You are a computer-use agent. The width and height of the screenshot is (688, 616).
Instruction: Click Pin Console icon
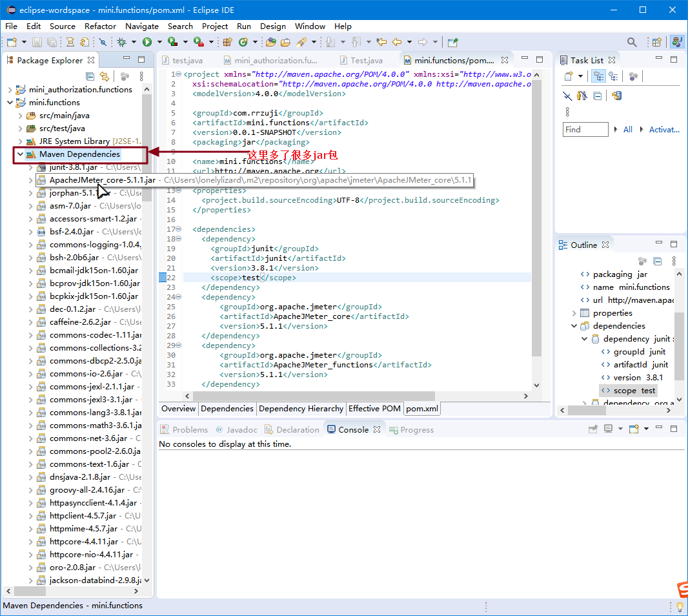pyautogui.click(x=592, y=429)
